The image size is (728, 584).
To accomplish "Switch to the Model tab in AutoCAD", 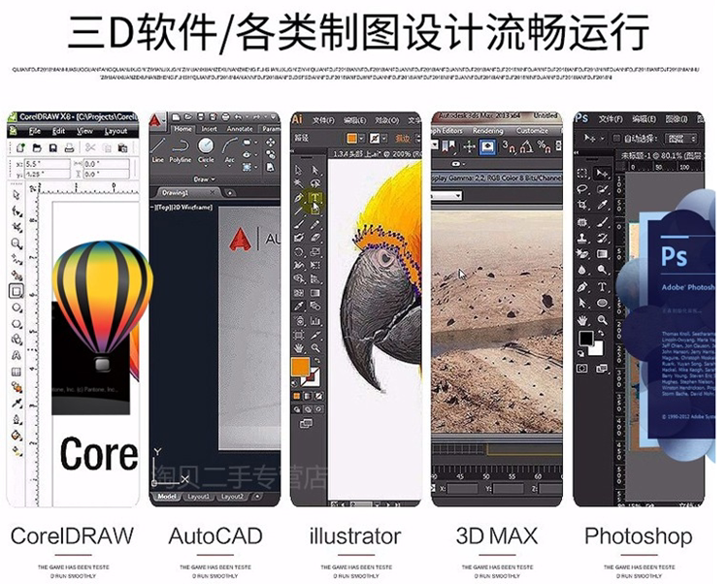I will pos(167,497).
